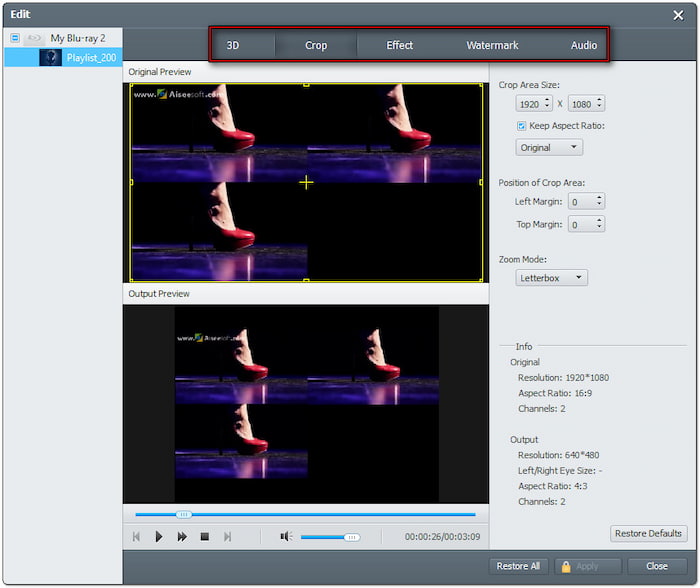Viewport: 700px width, 588px height.
Task: Stop the video playback
Action: pos(204,537)
